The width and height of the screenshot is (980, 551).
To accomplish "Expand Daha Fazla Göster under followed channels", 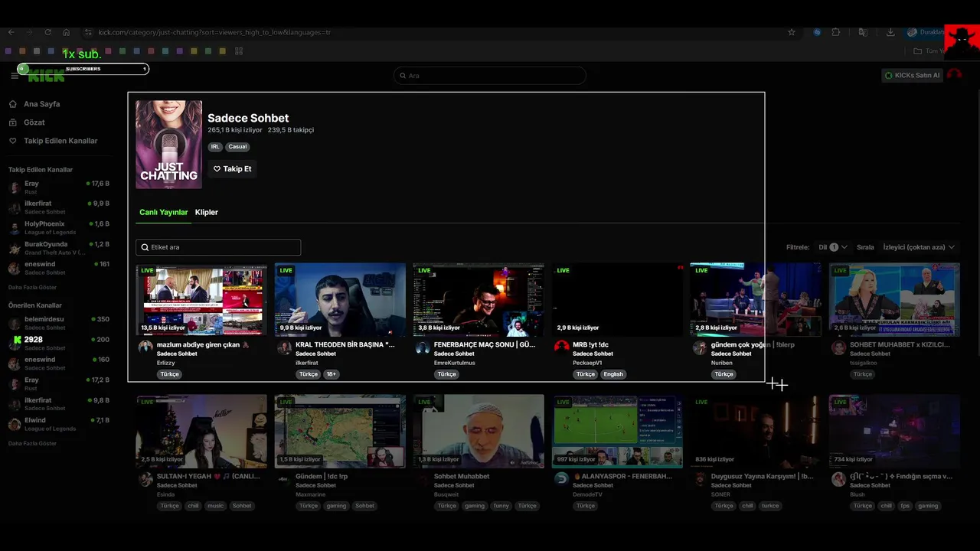I will coord(32,287).
